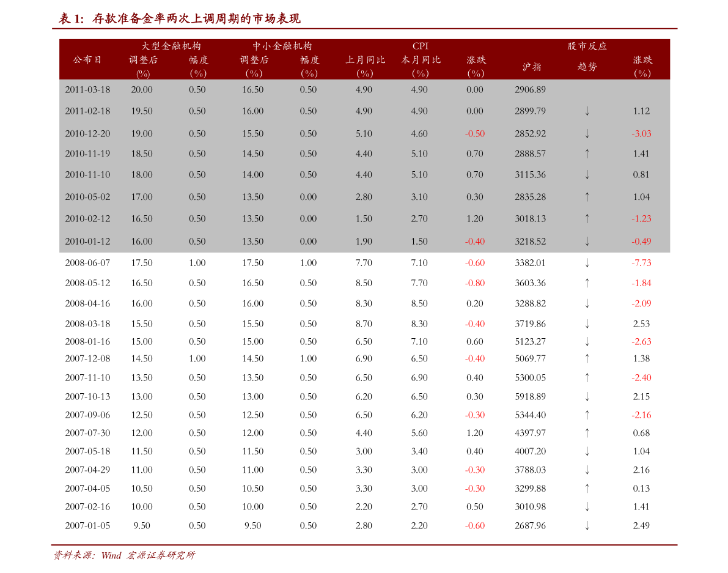Image resolution: width=728 pixels, height=573 pixels.
Task: Click this-month CPI 5.60
Action: [419, 433]
